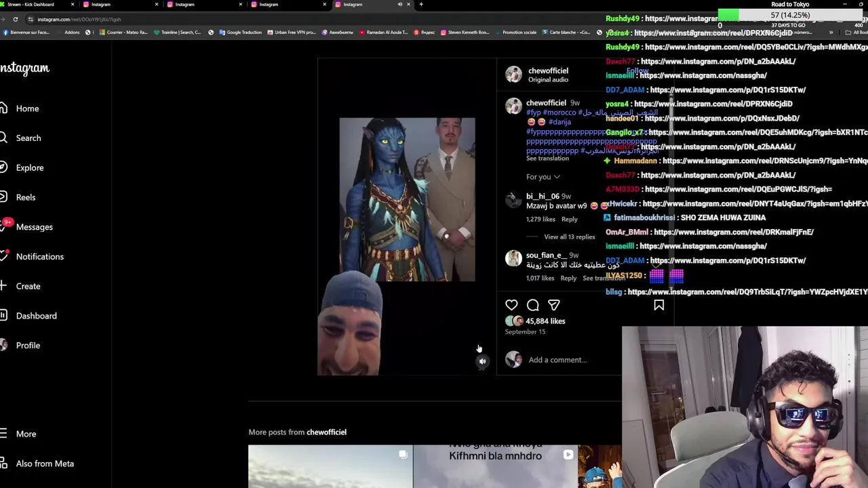This screenshot has height=488, width=868.
Task: Open the Kifhmni bla mnhdro post thumbnail
Action: [x=496, y=466]
